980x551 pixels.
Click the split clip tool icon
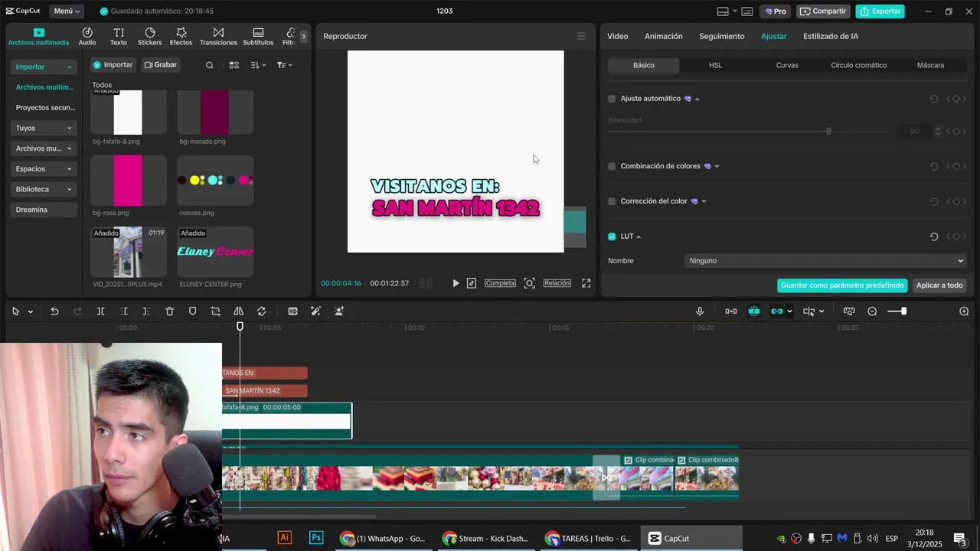(100, 311)
